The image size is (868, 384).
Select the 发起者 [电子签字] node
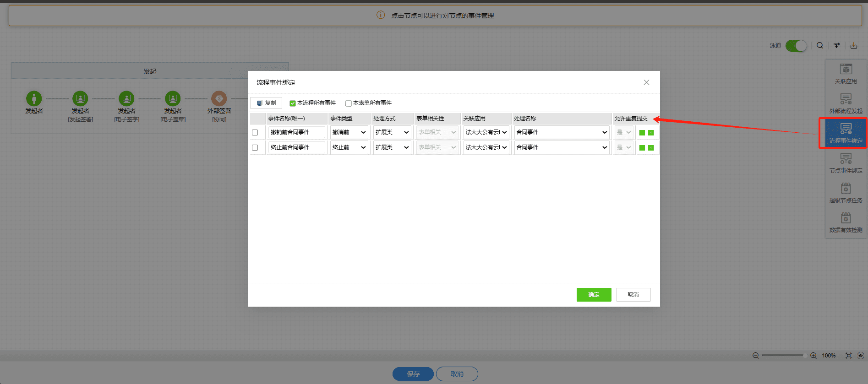pos(126,98)
